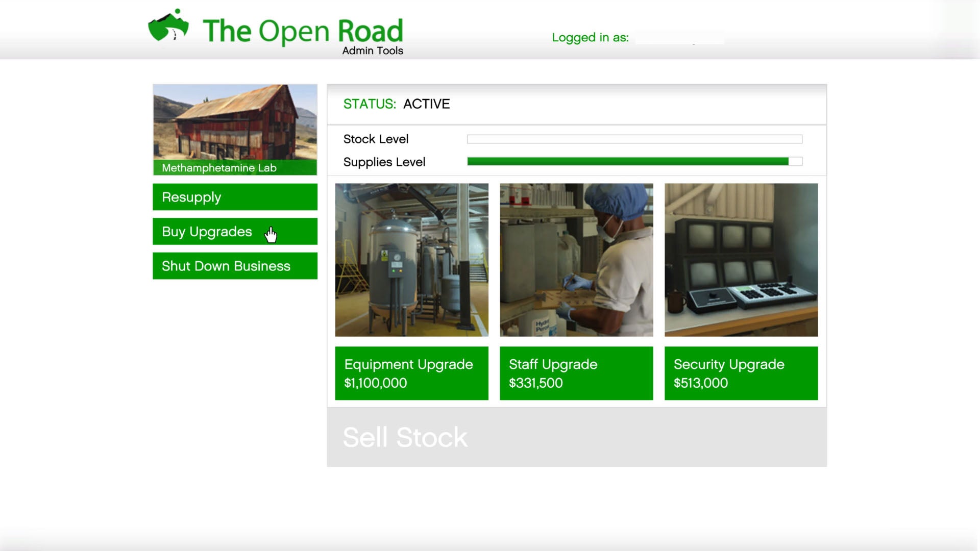Click the Sell Stock option

pyautogui.click(x=406, y=437)
